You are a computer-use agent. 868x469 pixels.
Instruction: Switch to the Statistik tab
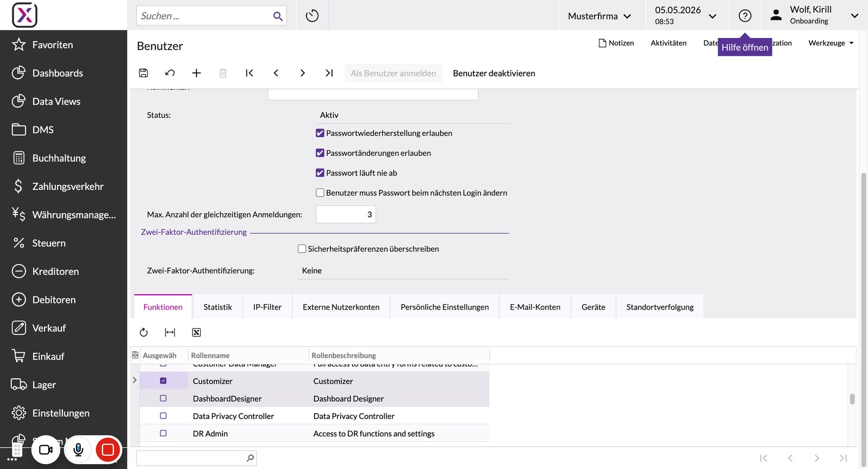[x=218, y=307]
